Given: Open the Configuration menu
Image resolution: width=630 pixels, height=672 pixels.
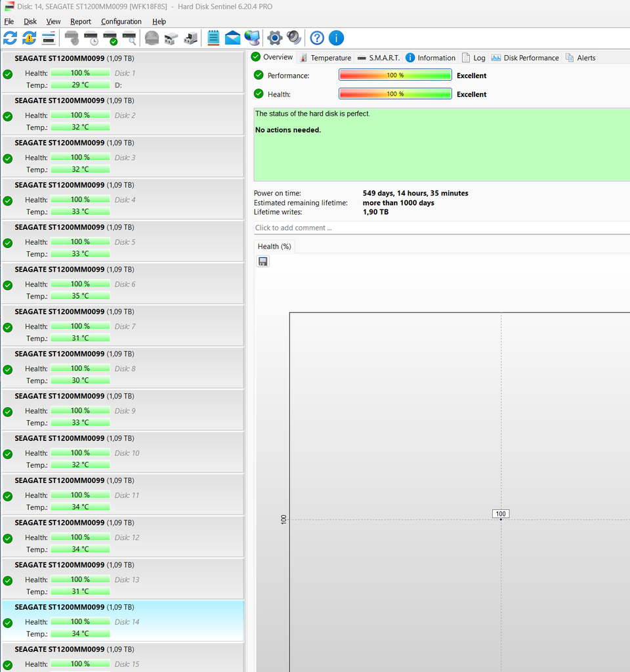Looking at the screenshot, I should click(121, 22).
